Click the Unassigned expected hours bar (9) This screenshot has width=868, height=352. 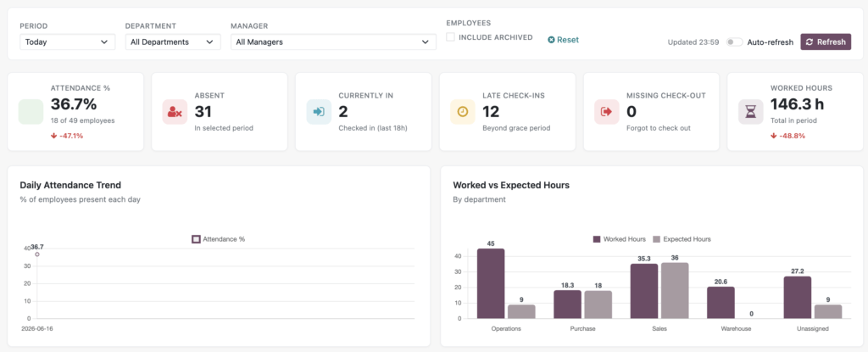[x=828, y=311]
